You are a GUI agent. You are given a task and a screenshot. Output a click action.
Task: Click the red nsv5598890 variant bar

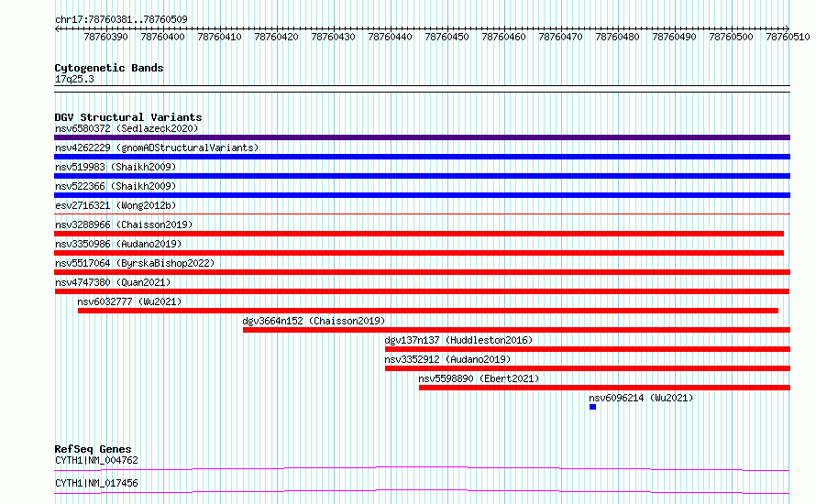[605, 388]
